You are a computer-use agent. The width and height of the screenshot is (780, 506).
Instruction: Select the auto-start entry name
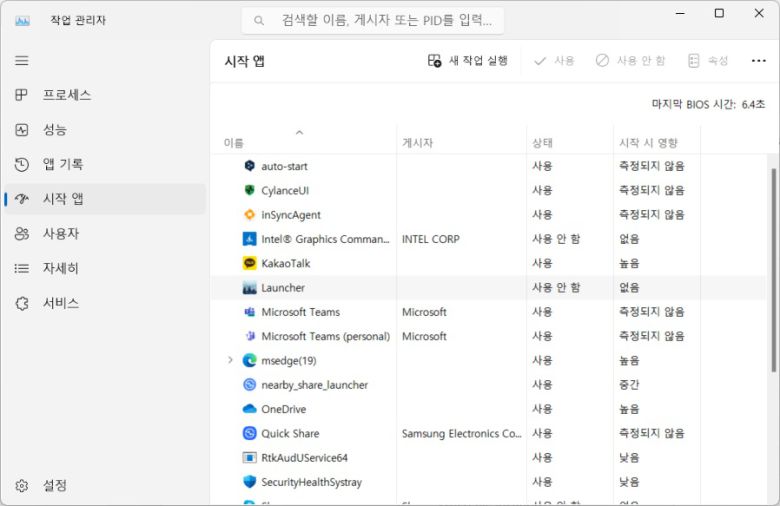click(x=284, y=166)
